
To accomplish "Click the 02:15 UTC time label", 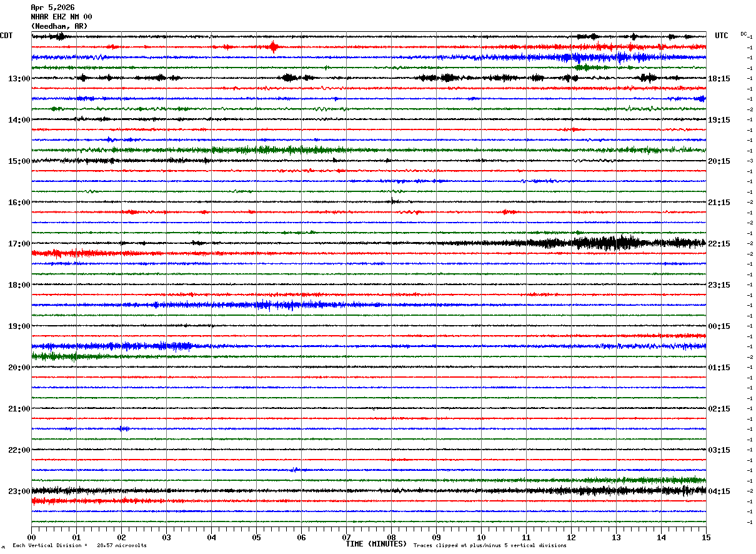I will pos(719,409).
